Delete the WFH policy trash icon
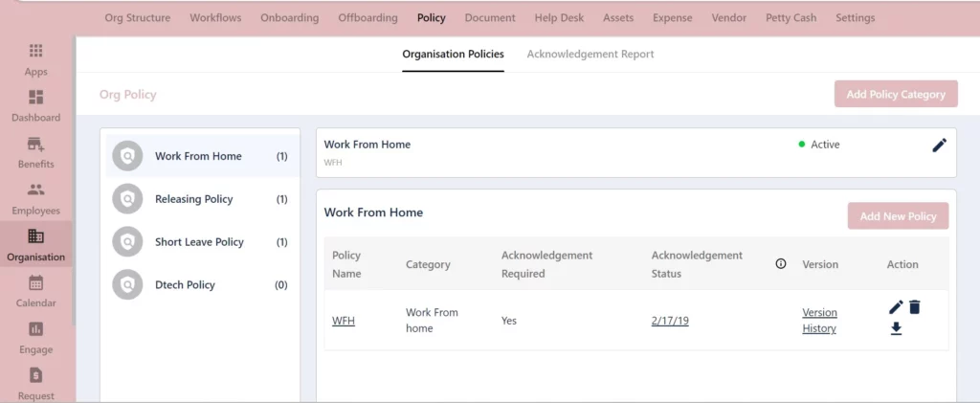The height and width of the screenshot is (403, 980). (x=914, y=306)
